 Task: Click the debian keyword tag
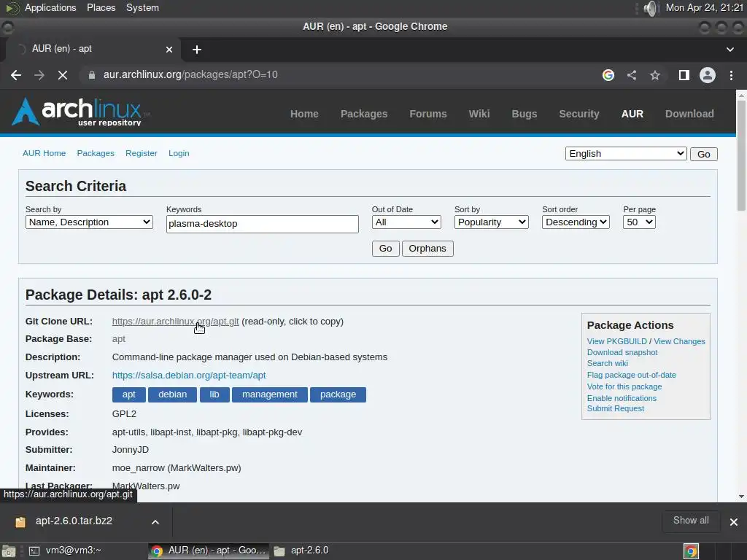[x=172, y=394]
